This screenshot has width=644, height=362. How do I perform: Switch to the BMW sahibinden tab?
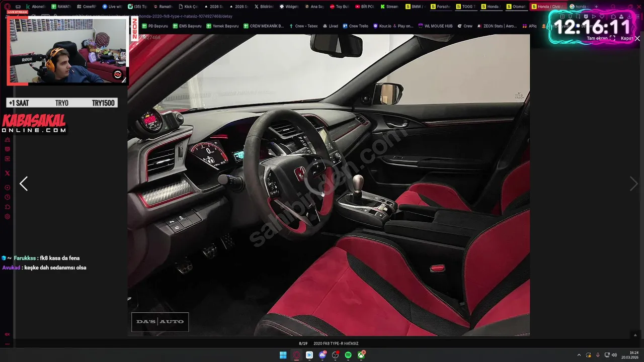pyautogui.click(x=415, y=7)
